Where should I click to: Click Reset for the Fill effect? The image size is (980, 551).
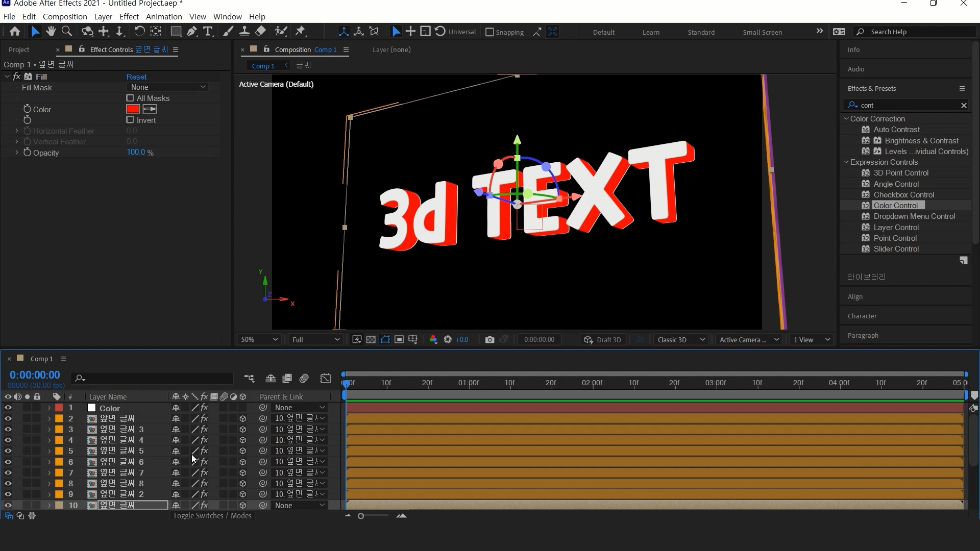(136, 77)
